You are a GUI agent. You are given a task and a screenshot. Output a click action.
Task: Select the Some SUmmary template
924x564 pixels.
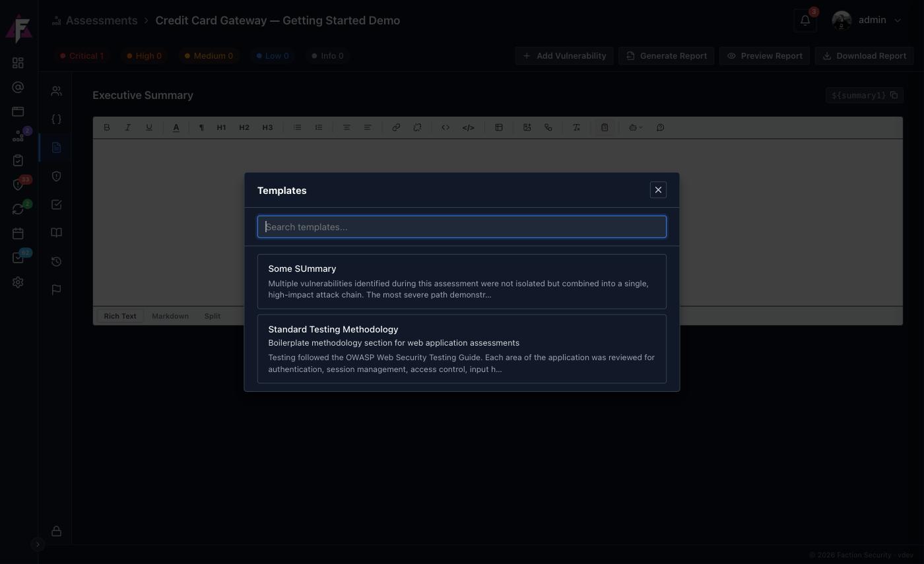[x=462, y=282]
